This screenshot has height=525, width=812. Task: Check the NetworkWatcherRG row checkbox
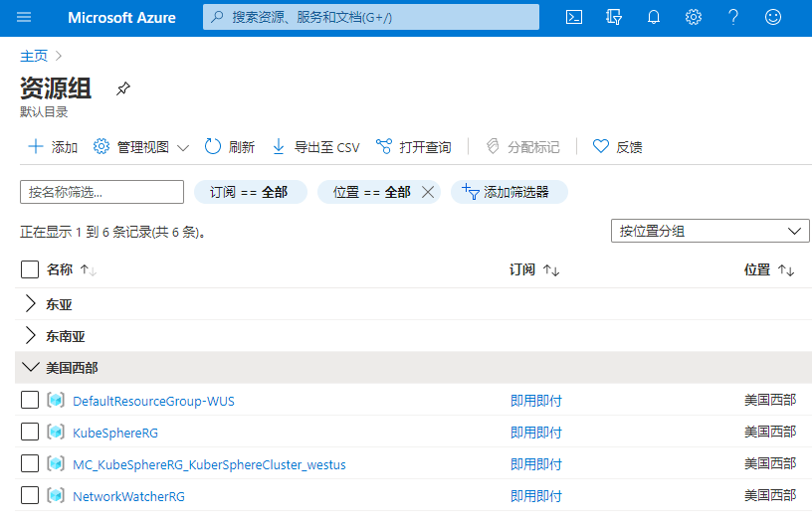[x=30, y=495]
